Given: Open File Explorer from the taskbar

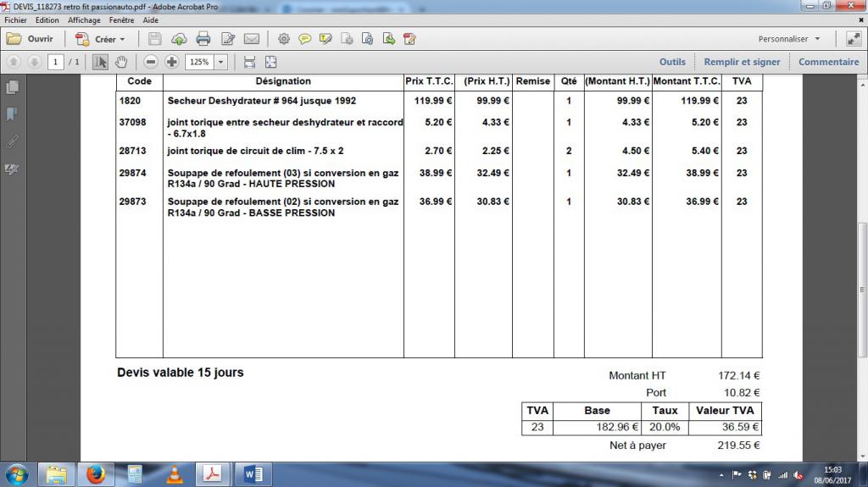Looking at the screenshot, I should tap(56, 475).
